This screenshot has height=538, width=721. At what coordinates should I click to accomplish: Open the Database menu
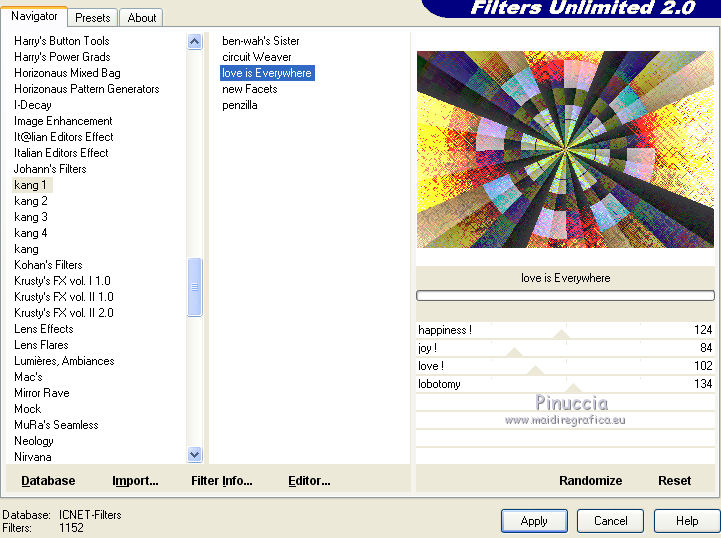coord(48,481)
